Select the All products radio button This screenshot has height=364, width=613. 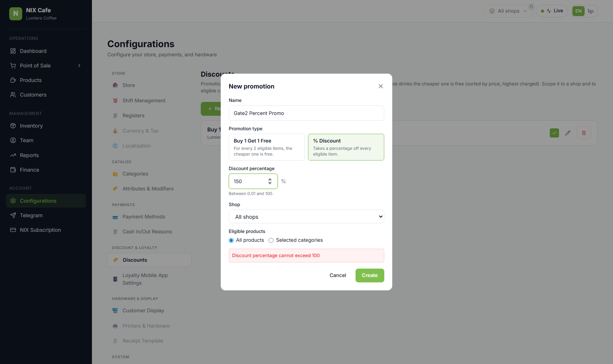pos(231,241)
